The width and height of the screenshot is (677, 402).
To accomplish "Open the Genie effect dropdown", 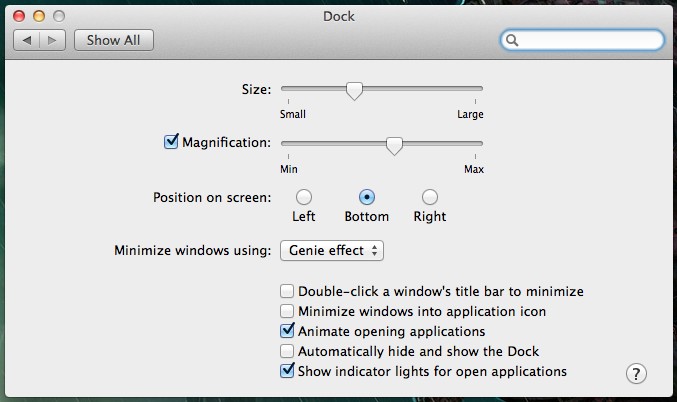I will [332, 250].
